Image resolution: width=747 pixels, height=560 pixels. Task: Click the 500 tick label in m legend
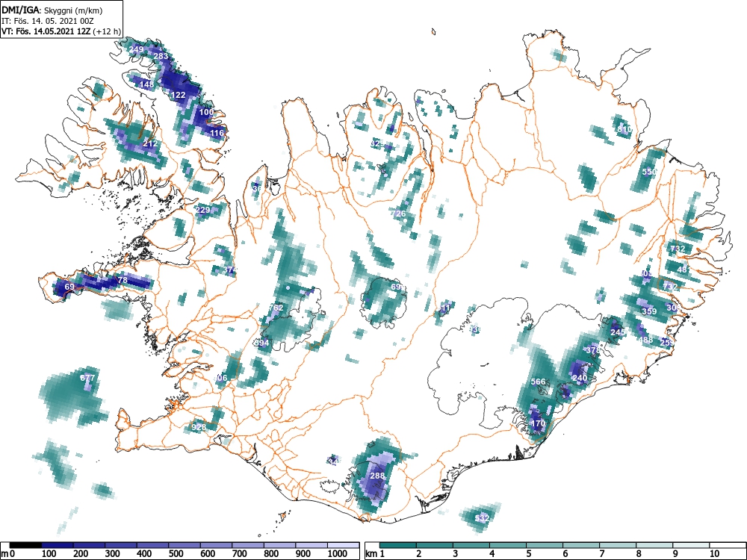(x=176, y=554)
